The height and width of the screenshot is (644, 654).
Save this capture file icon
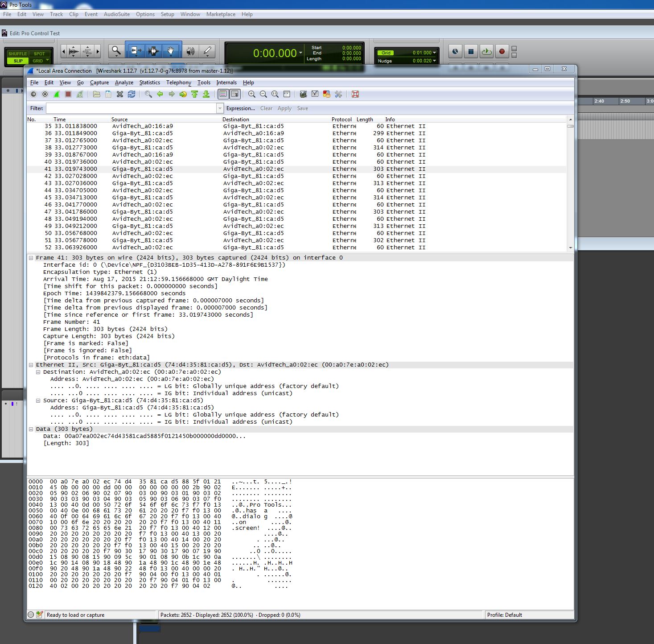(x=108, y=94)
